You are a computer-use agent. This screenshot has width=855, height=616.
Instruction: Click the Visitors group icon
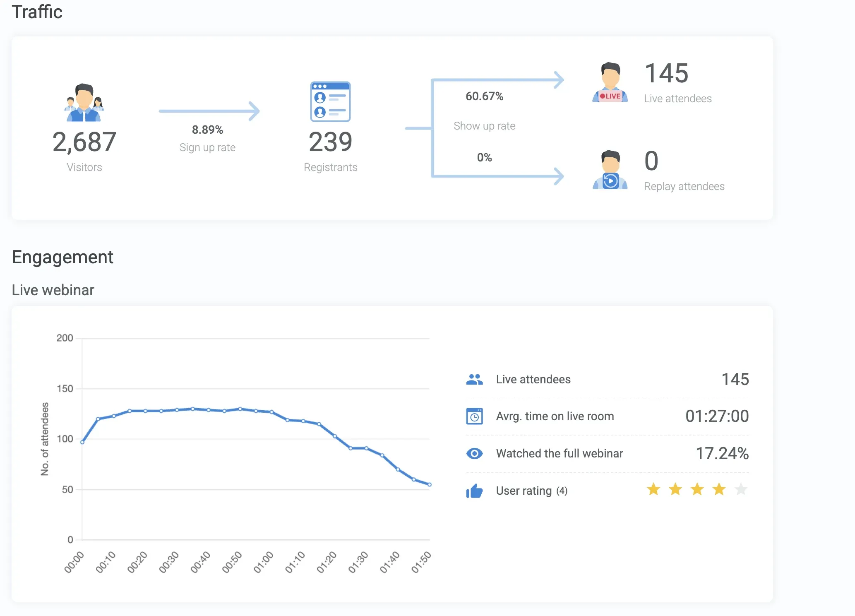point(84,102)
